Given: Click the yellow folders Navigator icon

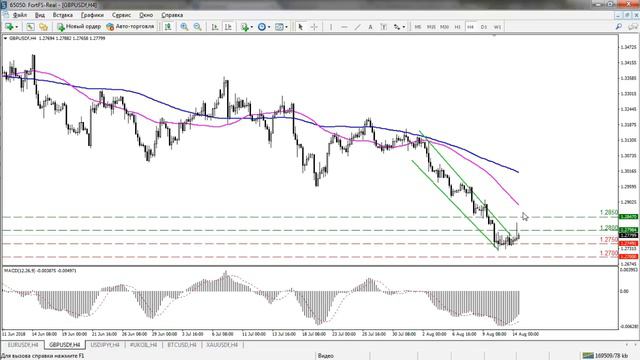Looking at the screenshot, I should [43, 27].
